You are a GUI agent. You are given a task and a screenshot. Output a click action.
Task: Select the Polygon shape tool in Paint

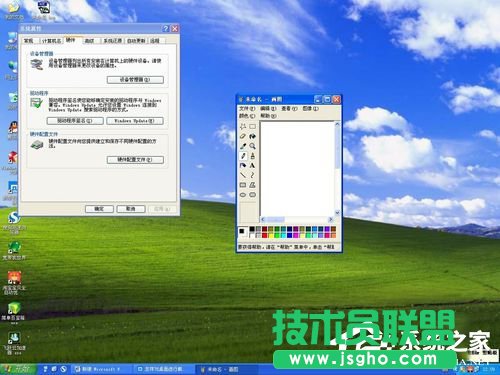[253, 185]
